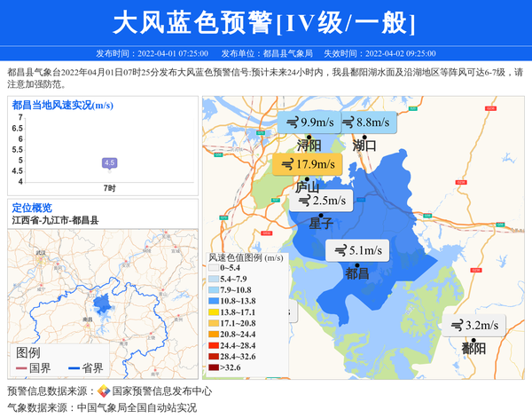This screenshot has height=418, width=532.
Task: Click the 国界 legend entry
Action: click(31, 367)
